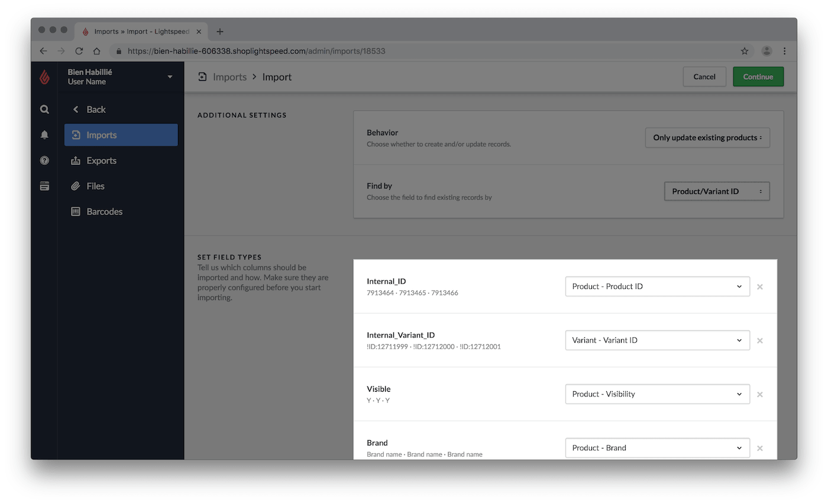Open Behavior dropdown 'Only update existing products'

pos(707,138)
